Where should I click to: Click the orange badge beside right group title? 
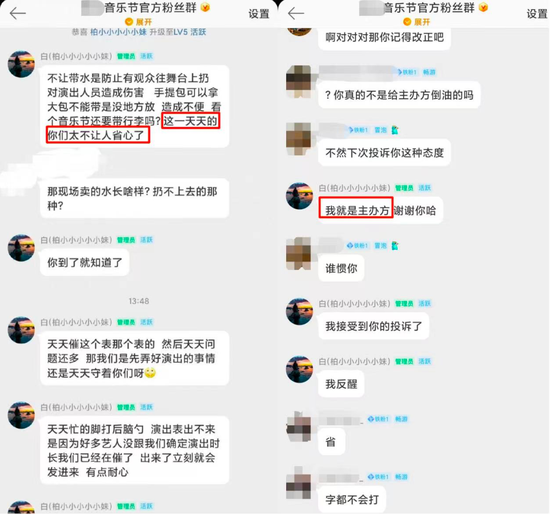483,7
